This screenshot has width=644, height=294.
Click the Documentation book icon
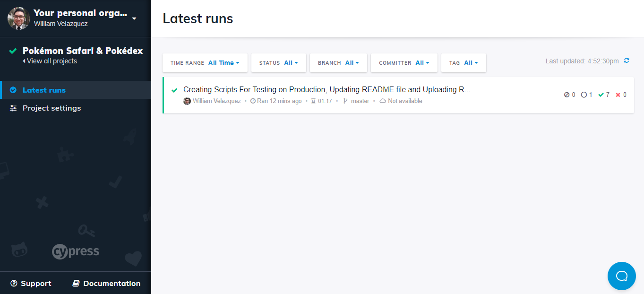pyautogui.click(x=76, y=283)
